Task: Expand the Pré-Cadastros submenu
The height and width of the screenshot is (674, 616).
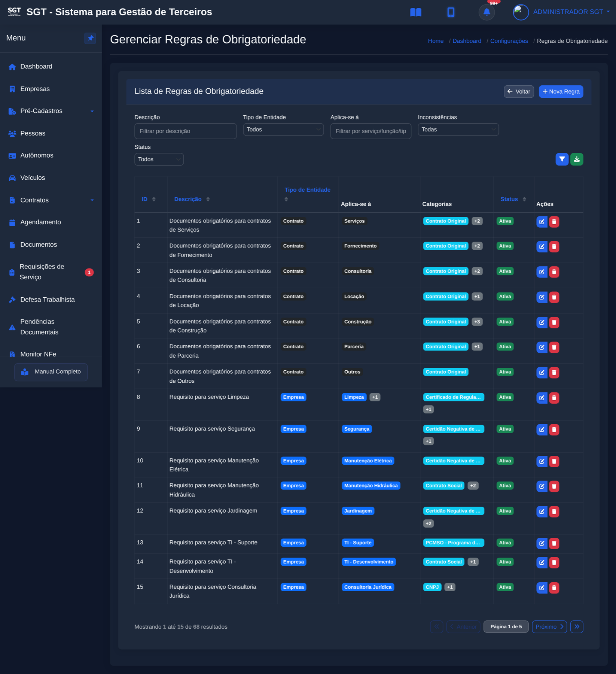Action: 51,111
